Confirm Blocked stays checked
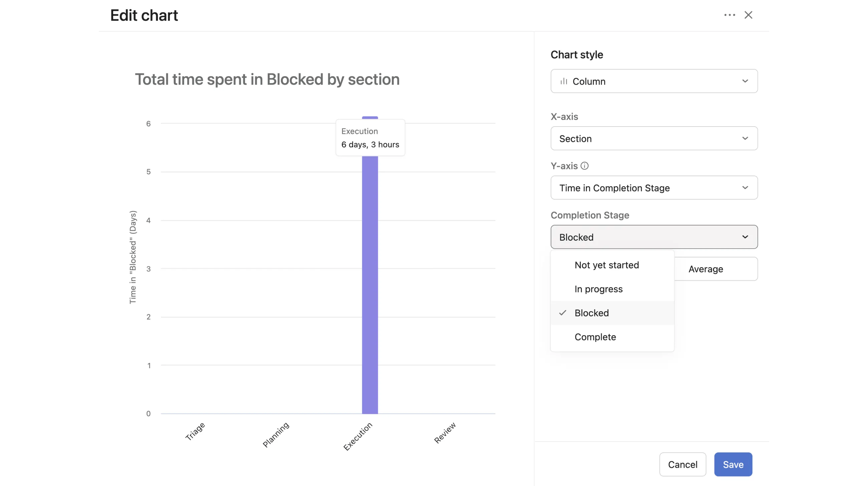868x486 pixels. click(x=592, y=313)
